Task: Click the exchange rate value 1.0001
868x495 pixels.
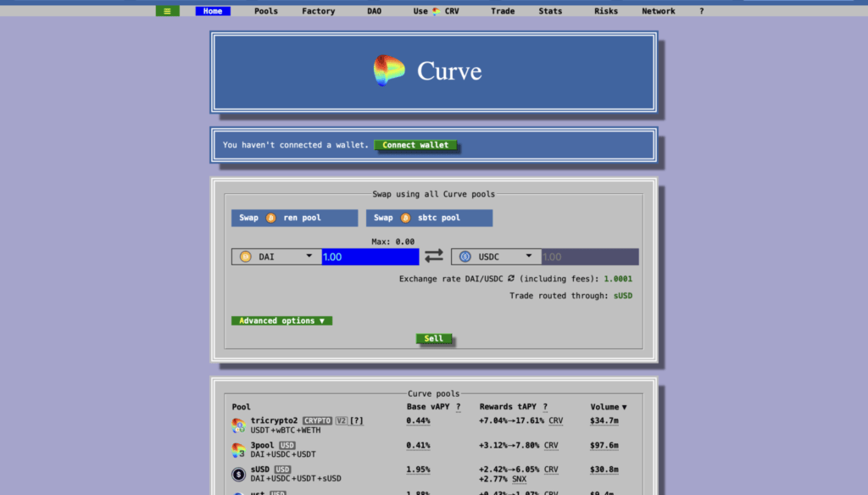Action: 618,279
